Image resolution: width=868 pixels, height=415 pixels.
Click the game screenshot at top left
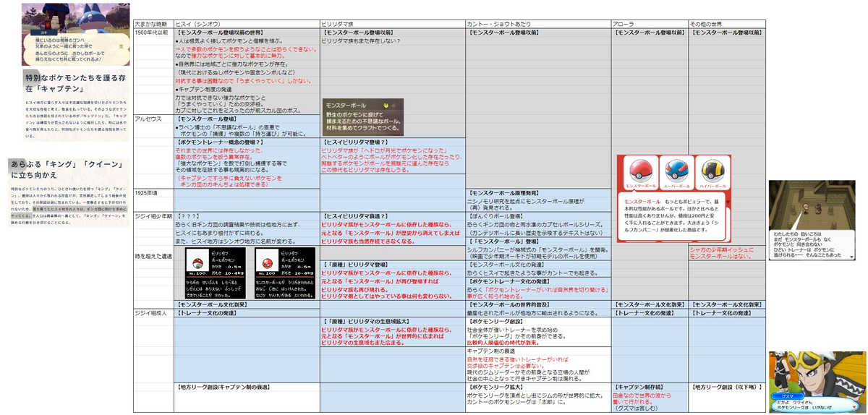pyautogui.click(x=76, y=33)
